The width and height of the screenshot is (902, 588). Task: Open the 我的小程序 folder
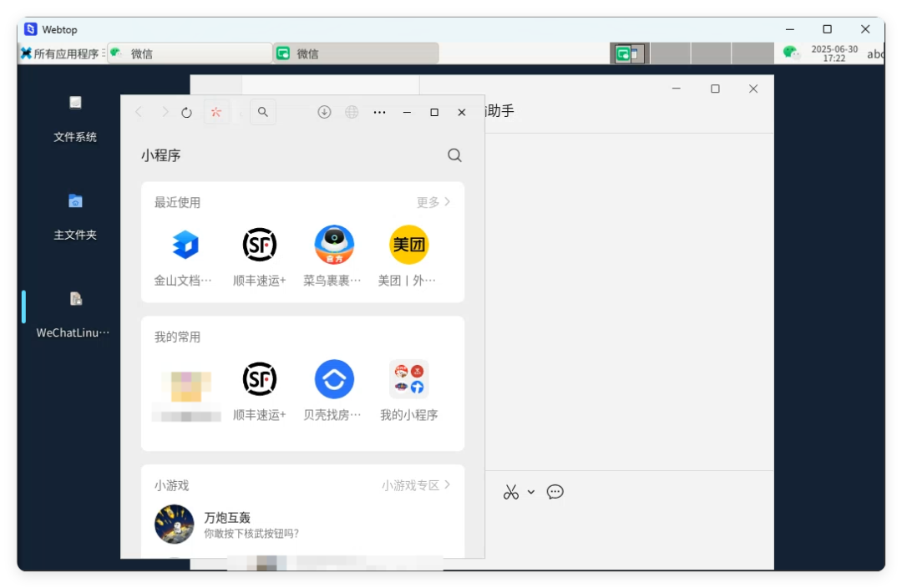coord(409,391)
